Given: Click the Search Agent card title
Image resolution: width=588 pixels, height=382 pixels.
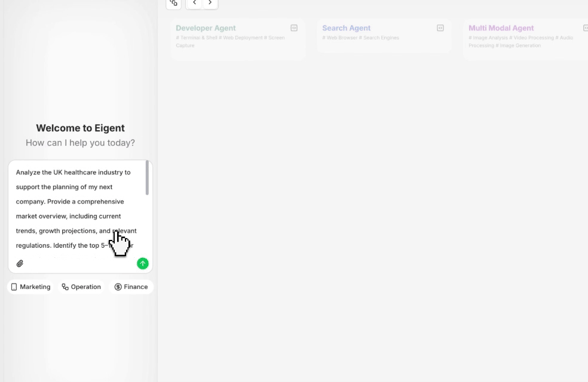Looking at the screenshot, I should pos(347,28).
